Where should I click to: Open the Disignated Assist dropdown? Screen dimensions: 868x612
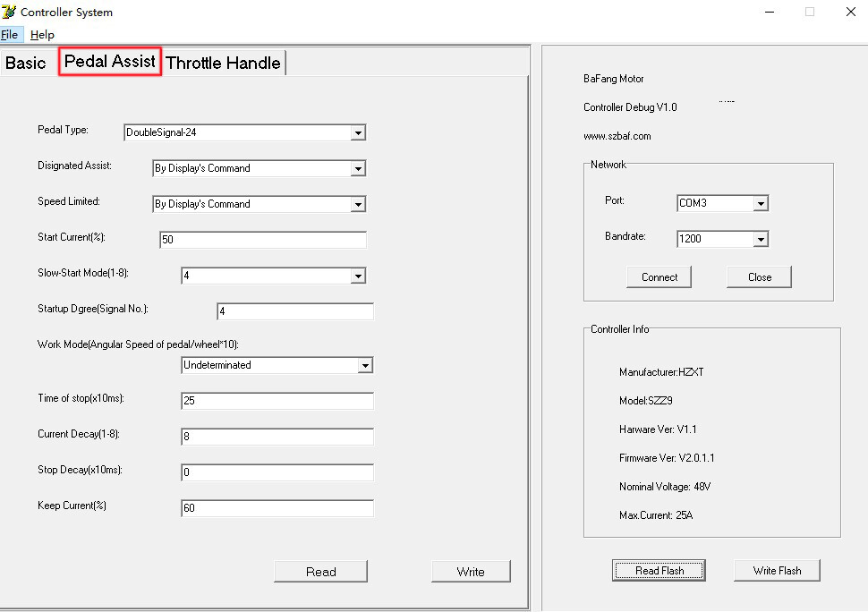pyautogui.click(x=358, y=168)
